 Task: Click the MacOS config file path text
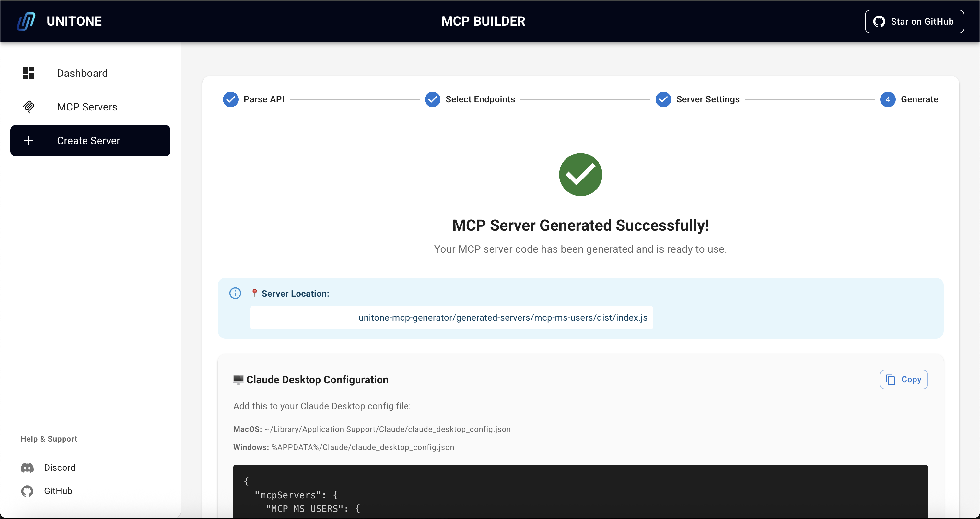coord(372,429)
